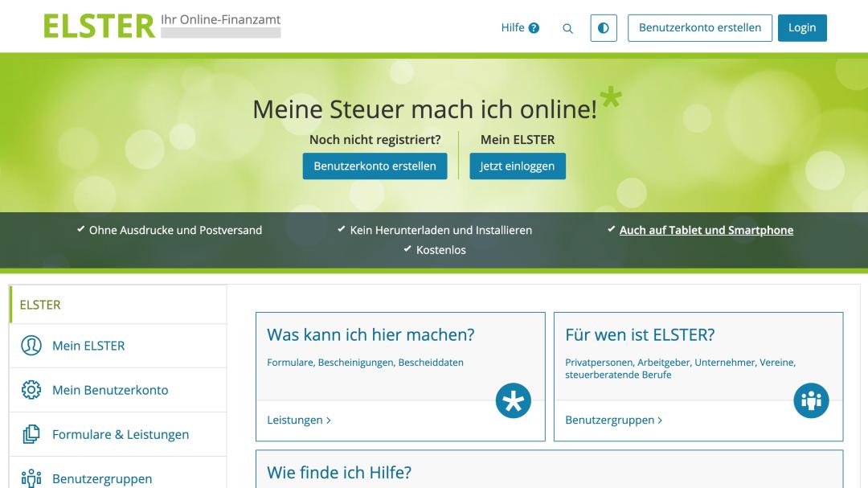Click the Mein ELSTER label in the banner

pos(518,140)
